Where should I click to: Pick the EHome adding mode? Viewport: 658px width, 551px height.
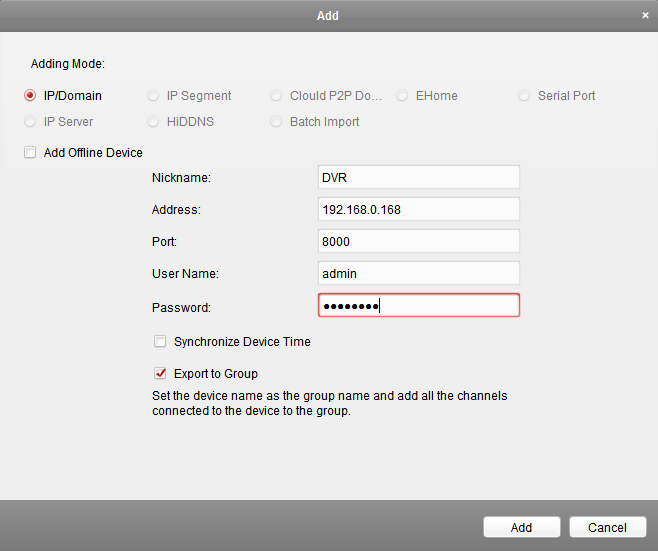(402, 96)
